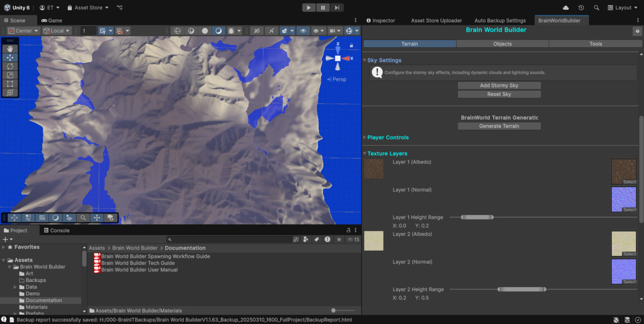Switch to the Objects tab

[503, 43]
